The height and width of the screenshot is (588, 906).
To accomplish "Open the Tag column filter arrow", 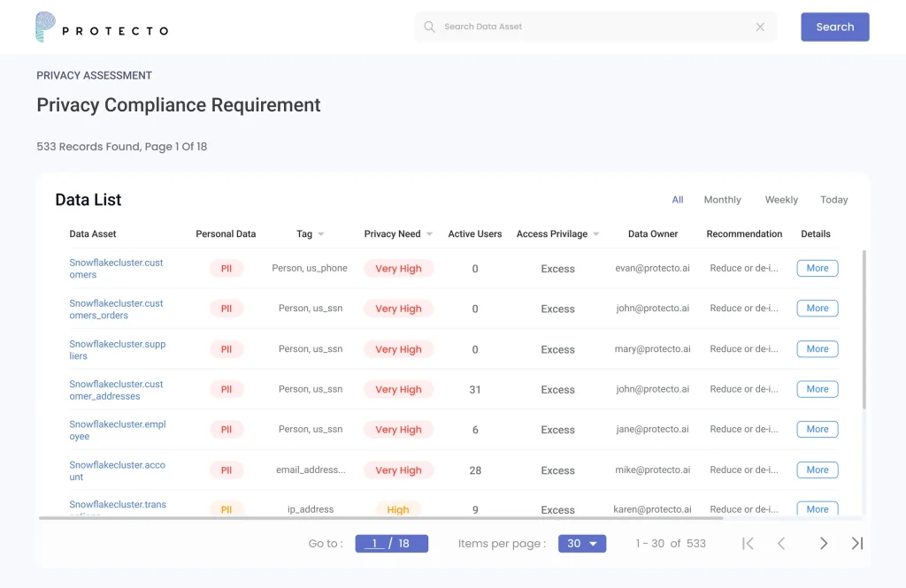I will pos(321,234).
